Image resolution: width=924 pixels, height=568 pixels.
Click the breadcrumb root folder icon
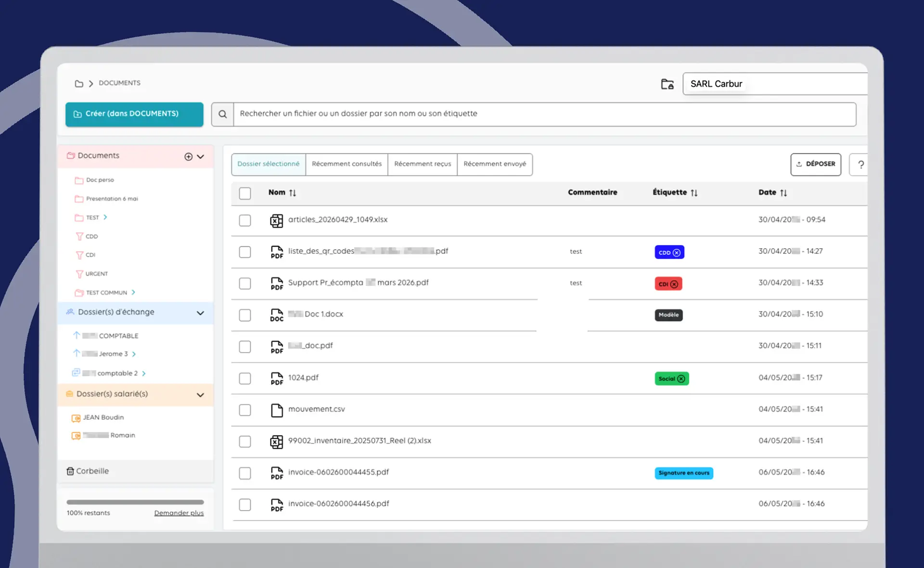click(x=79, y=84)
